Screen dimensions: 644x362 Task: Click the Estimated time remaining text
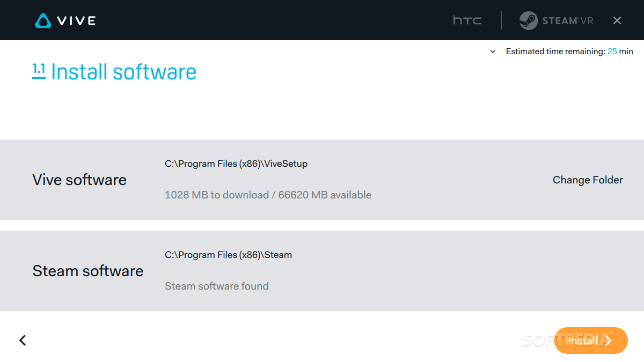pos(569,51)
